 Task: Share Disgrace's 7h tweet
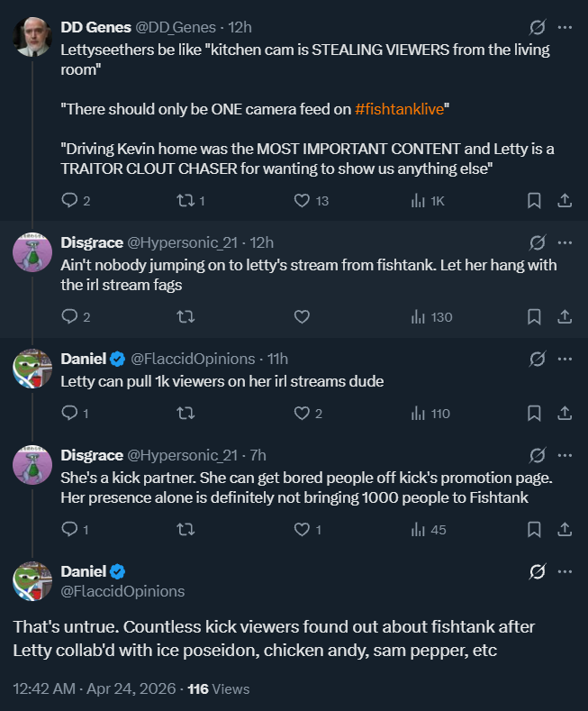point(565,529)
